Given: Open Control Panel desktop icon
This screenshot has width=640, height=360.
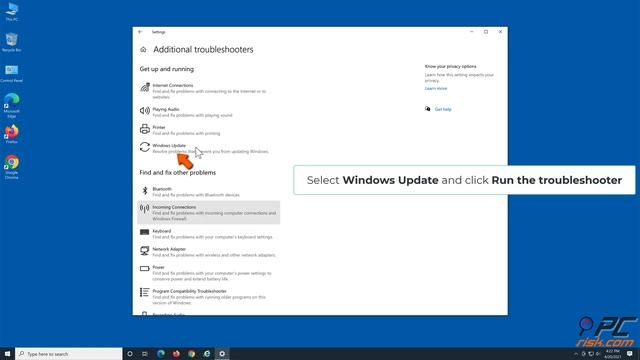Looking at the screenshot, I should point(11,73).
